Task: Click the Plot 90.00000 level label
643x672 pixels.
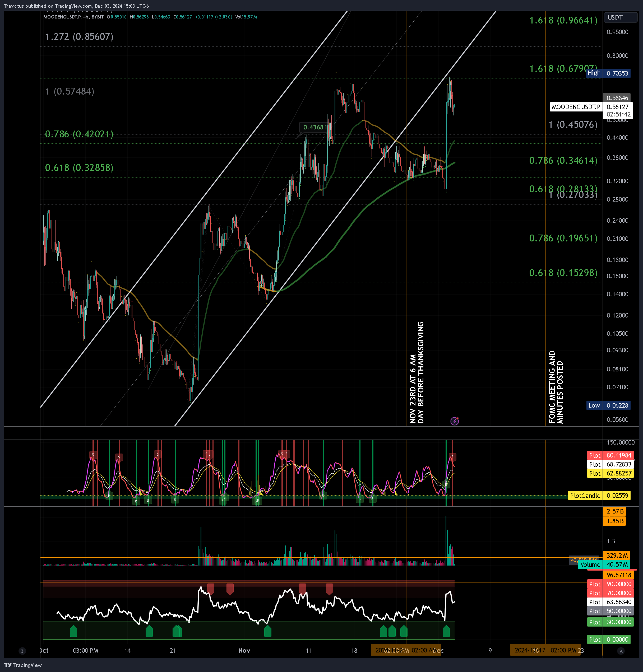Action: coord(610,584)
